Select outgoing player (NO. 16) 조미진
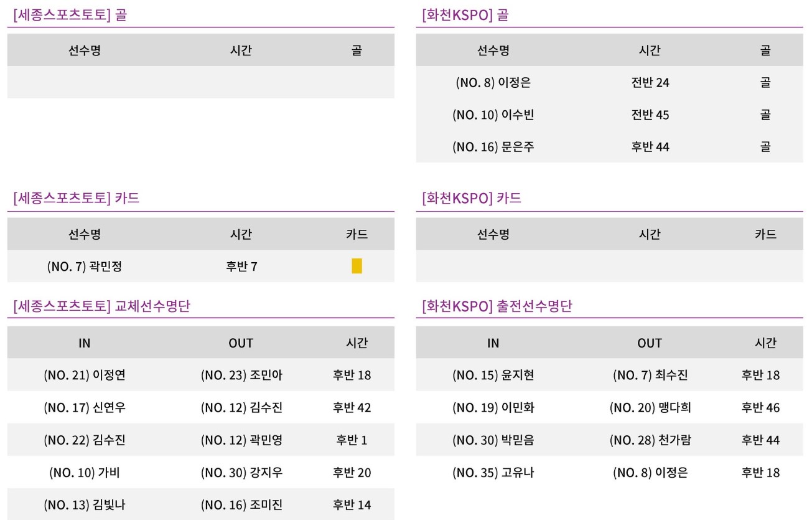Viewport: 812px width, 520px height. coord(241,504)
